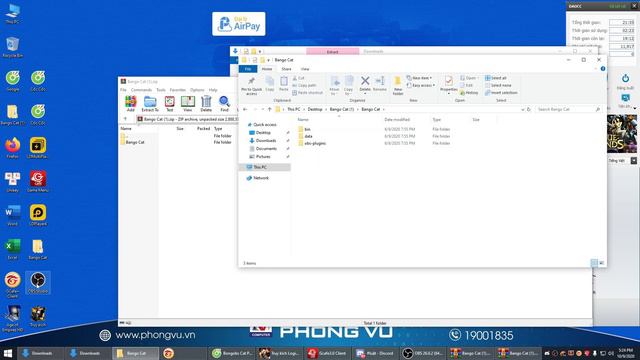Click Select none in Explorer ribbon

(x=498, y=85)
